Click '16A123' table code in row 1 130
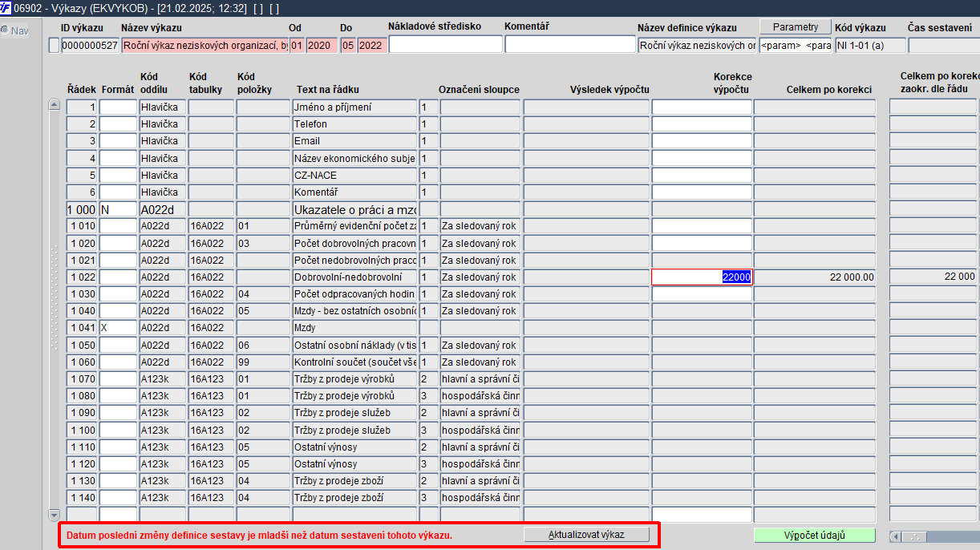This screenshot has height=550, width=980. pyautogui.click(x=210, y=481)
